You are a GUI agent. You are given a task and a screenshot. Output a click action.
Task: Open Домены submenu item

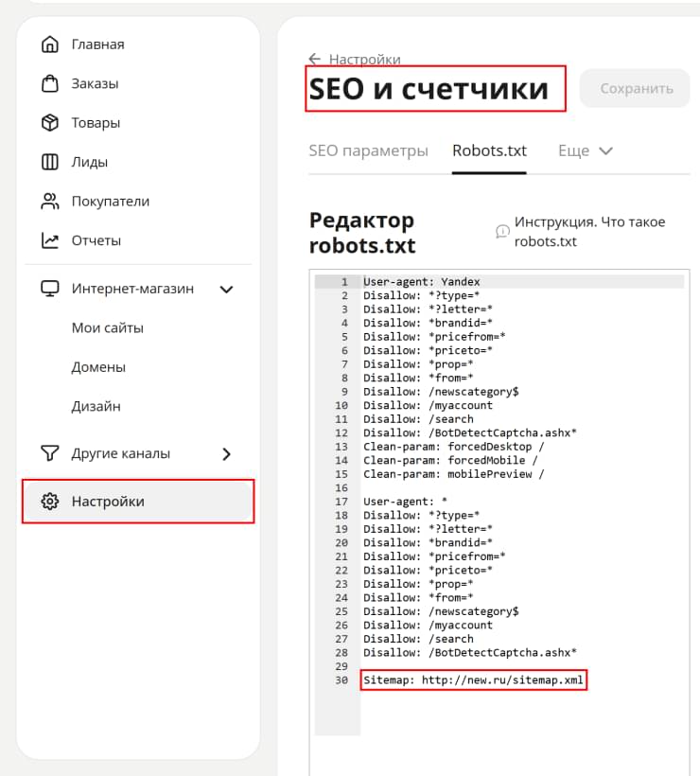click(x=98, y=367)
